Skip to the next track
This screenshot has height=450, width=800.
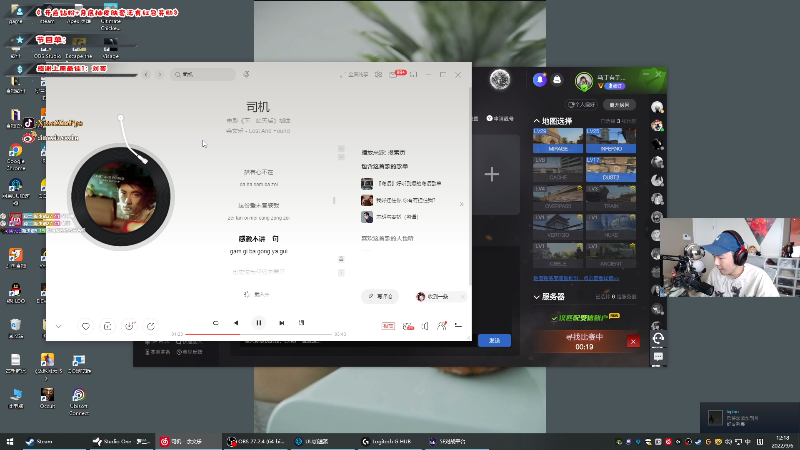click(x=282, y=323)
